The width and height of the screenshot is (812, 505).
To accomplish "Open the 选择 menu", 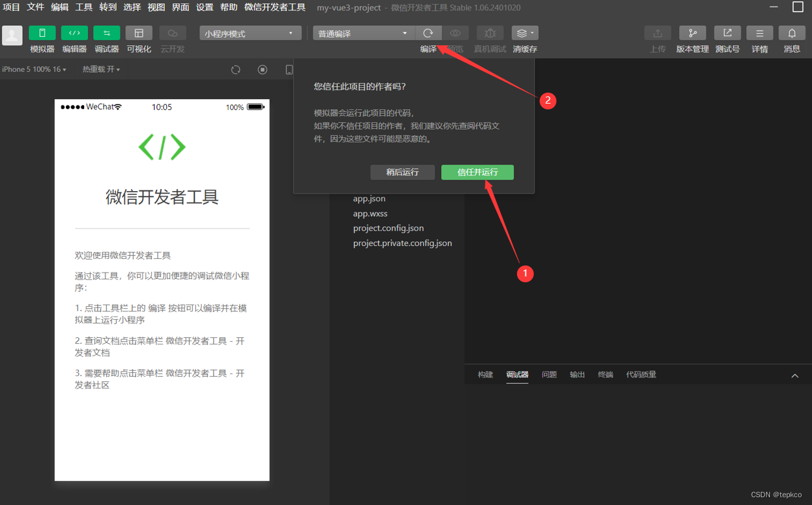I will point(132,7).
